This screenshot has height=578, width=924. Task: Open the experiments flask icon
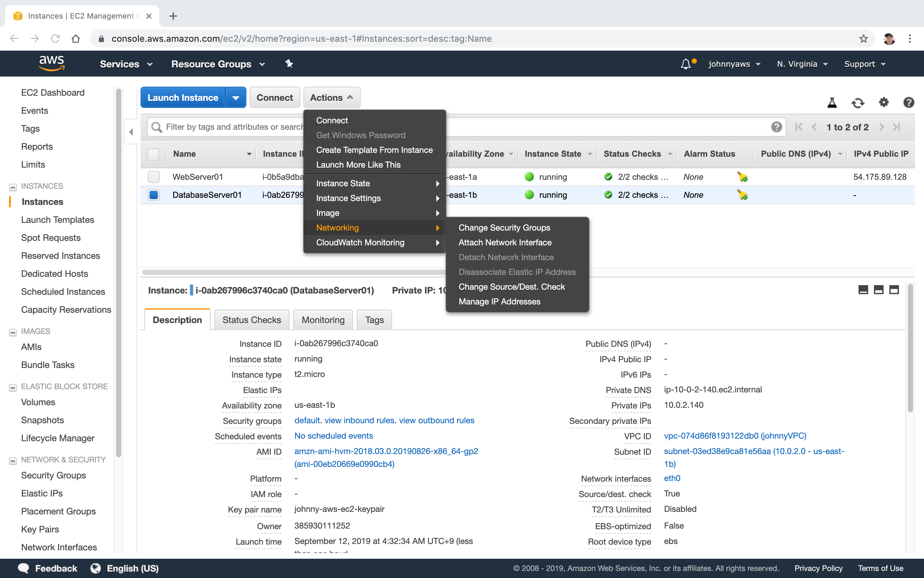tap(832, 102)
